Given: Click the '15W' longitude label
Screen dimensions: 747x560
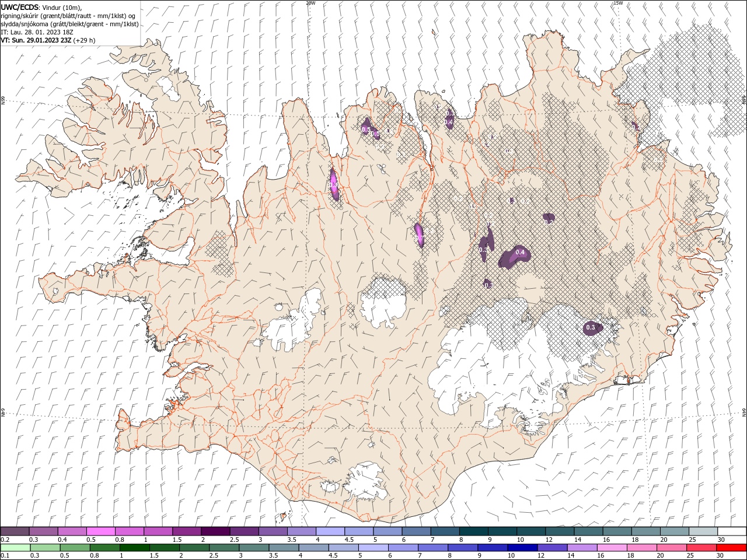Looking at the screenshot, I should pyautogui.click(x=618, y=3).
